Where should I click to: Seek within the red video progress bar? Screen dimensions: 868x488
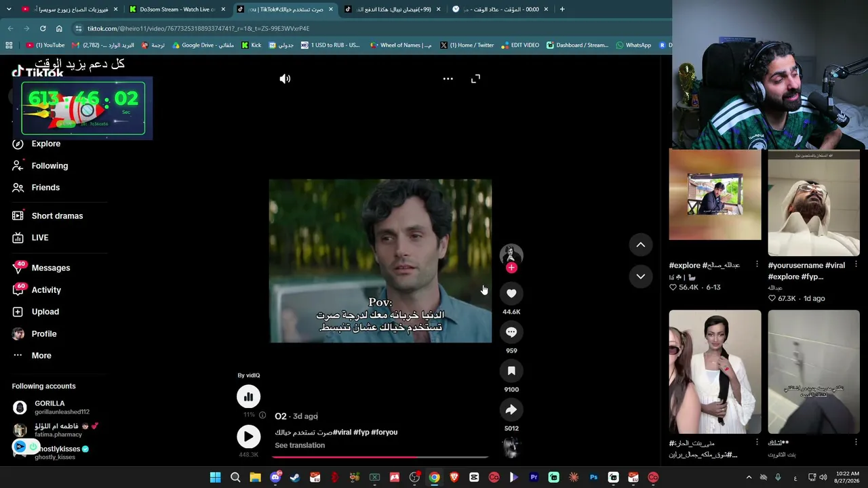click(x=380, y=457)
